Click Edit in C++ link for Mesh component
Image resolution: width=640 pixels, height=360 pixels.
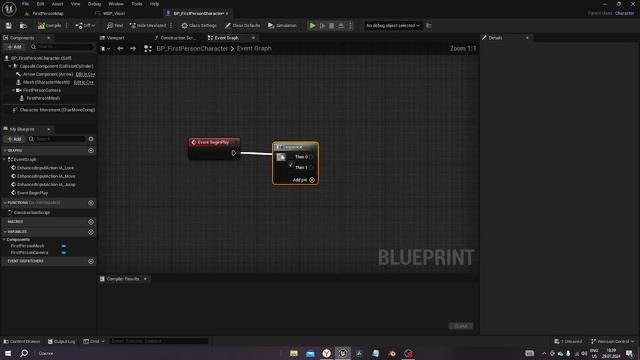point(84,82)
